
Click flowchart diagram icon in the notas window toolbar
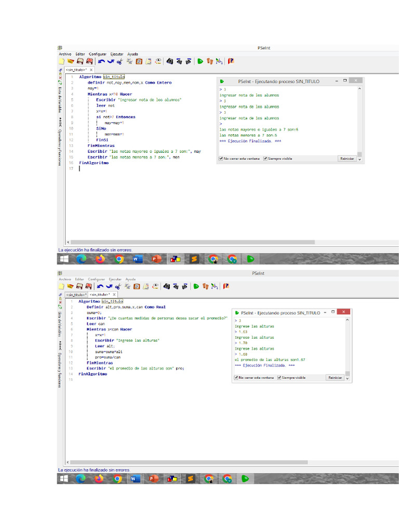click(x=220, y=61)
